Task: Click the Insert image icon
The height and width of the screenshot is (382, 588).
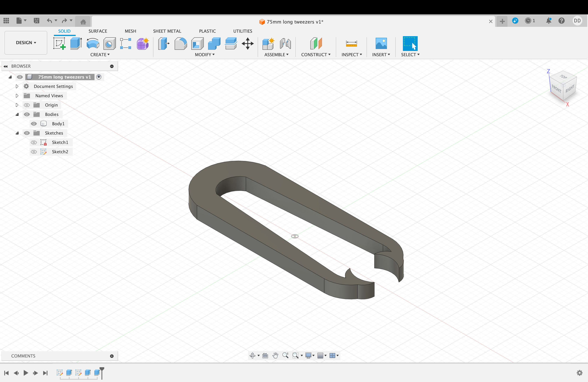Action: [381, 44]
